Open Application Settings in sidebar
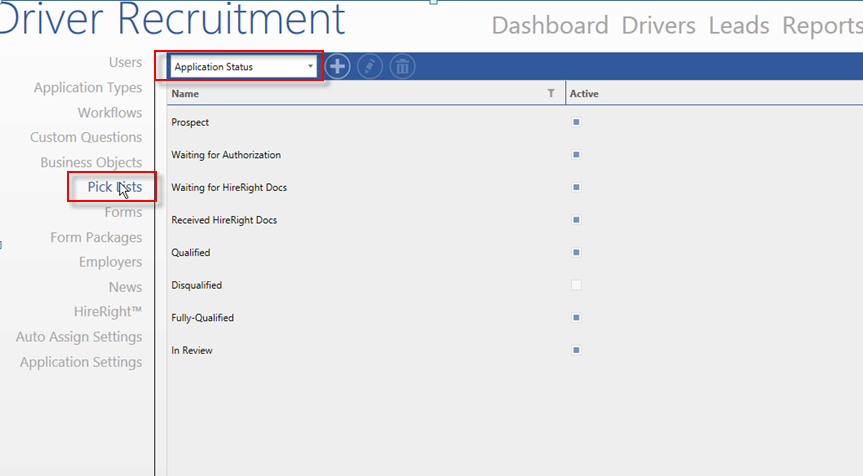The height and width of the screenshot is (476, 863). pos(81,362)
